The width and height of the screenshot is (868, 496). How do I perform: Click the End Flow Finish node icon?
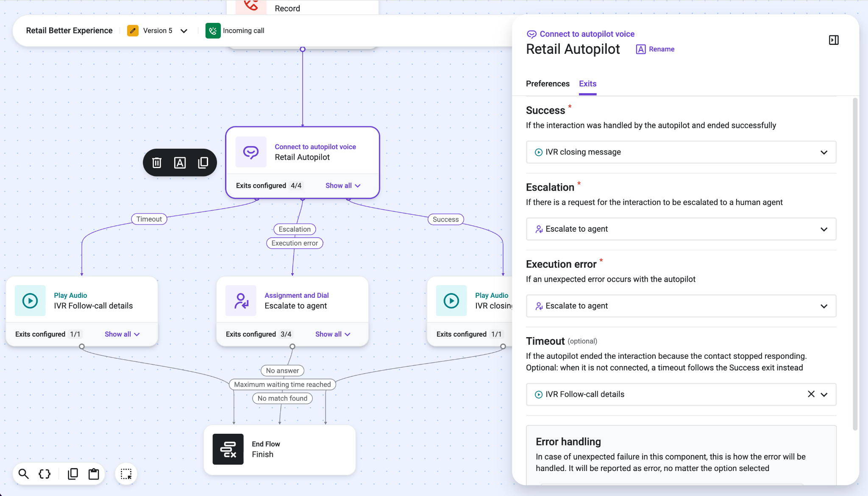pos(228,449)
